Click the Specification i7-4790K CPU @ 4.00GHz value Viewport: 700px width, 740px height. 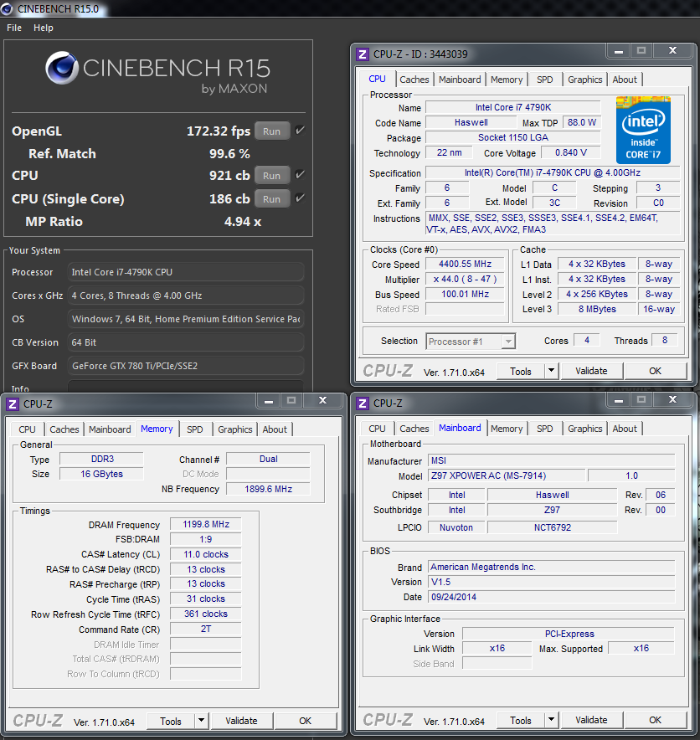pyautogui.click(x=553, y=172)
